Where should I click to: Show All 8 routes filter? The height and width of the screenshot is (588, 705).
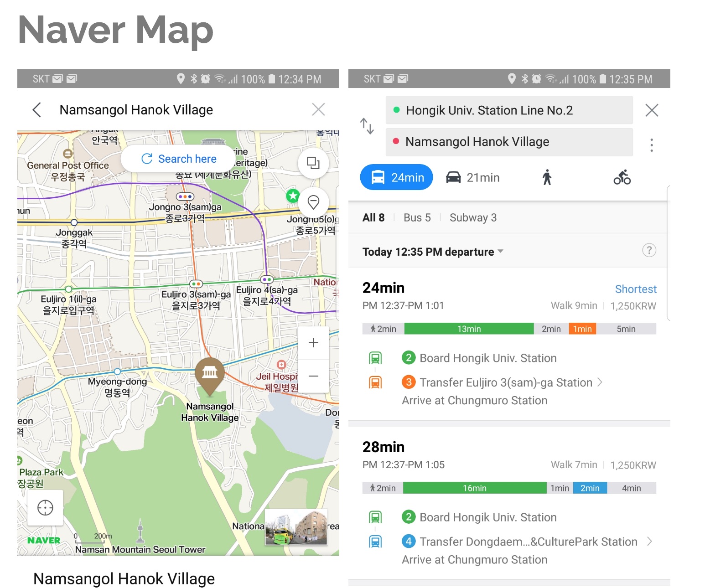coord(373,217)
